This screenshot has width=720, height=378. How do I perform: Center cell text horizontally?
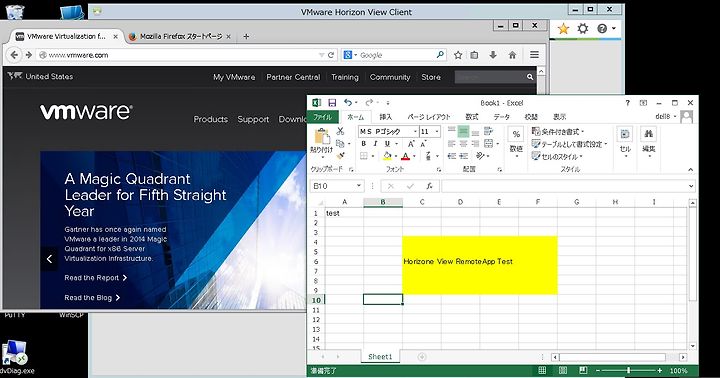[x=463, y=144]
